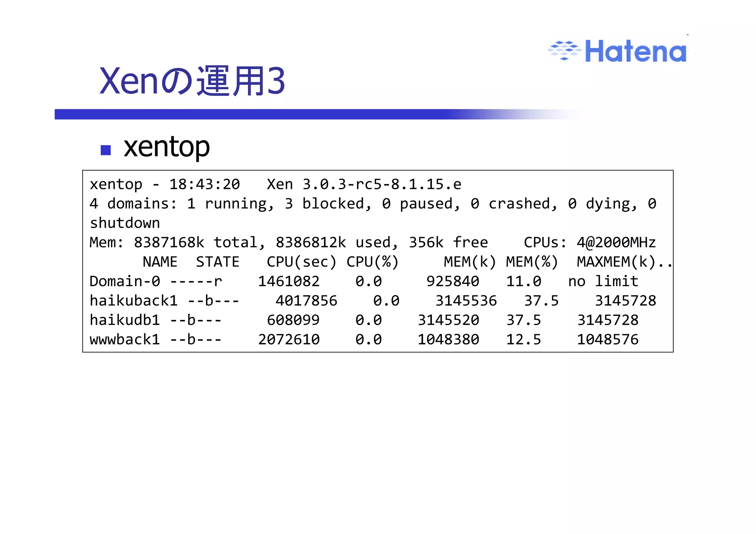Viewport: 756px width, 534px height.
Task: Click Domain-0 memory '925840'
Action: point(453,282)
